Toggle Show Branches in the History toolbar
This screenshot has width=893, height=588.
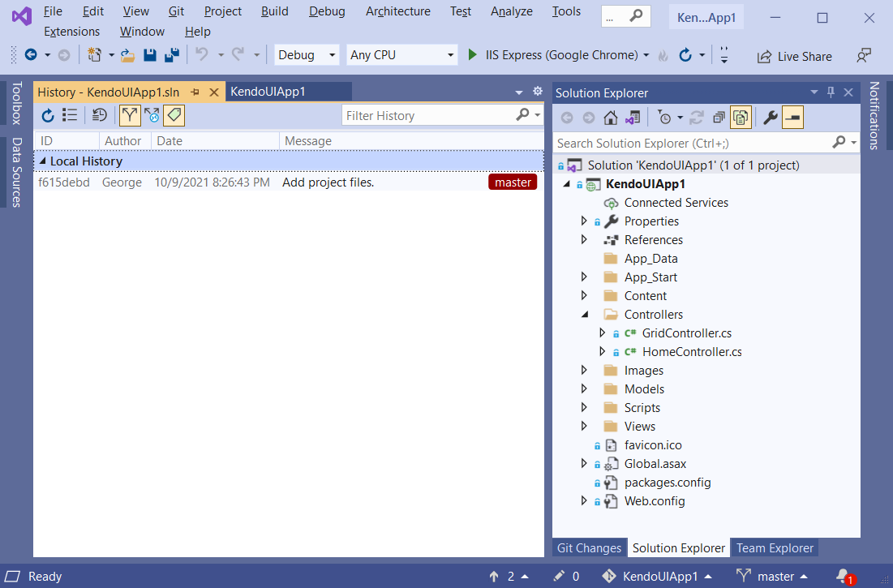[x=130, y=115]
